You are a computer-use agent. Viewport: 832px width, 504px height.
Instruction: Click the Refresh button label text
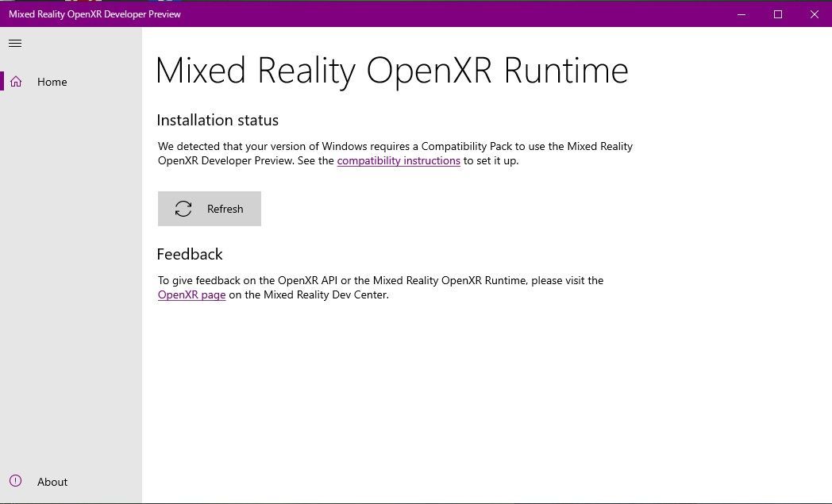point(225,209)
